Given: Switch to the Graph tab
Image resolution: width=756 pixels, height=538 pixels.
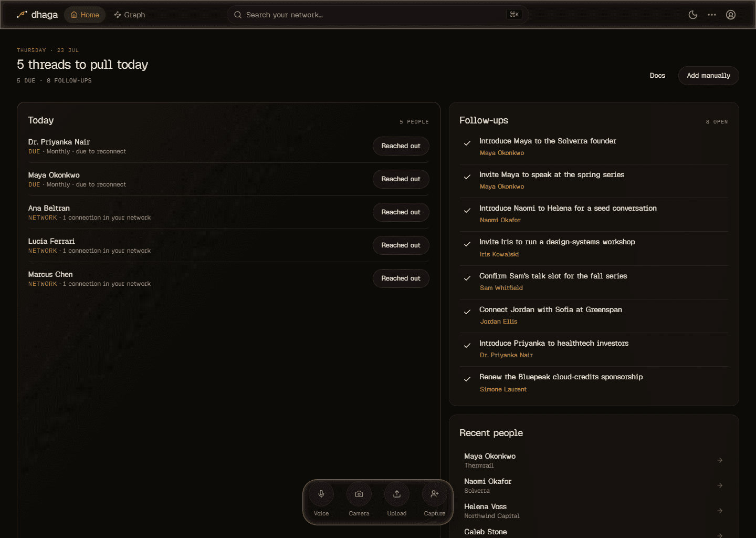Looking at the screenshot, I should (x=129, y=15).
